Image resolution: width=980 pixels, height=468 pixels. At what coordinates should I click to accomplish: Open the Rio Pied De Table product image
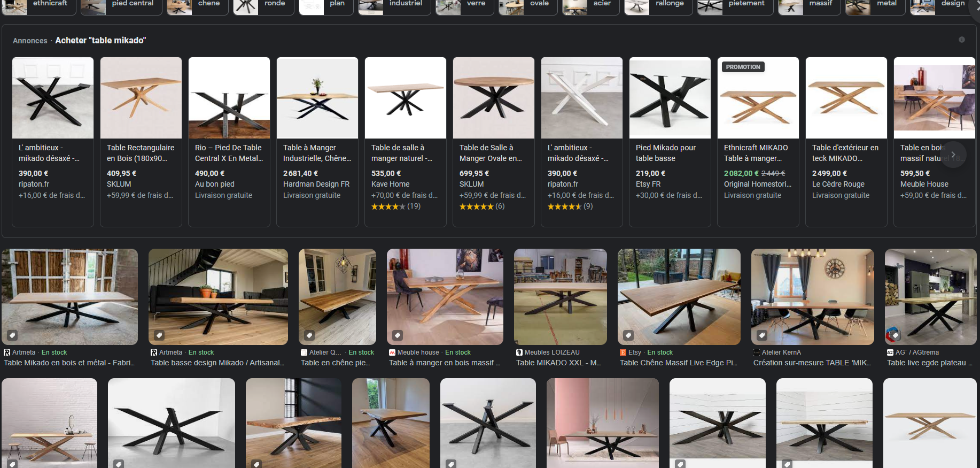pyautogui.click(x=229, y=98)
